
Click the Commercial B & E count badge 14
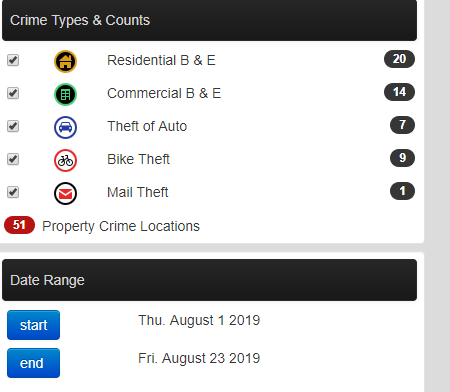[x=399, y=92]
